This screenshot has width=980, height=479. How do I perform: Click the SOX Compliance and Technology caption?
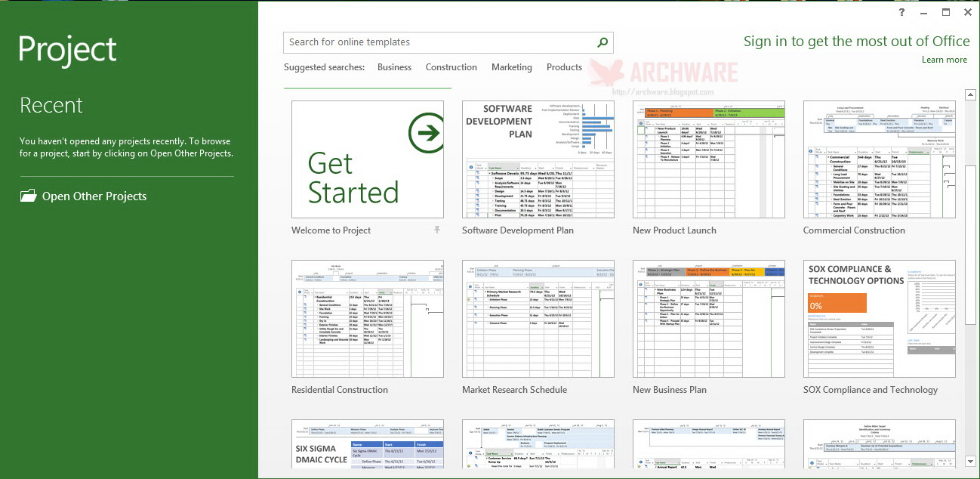coord(871,390)
